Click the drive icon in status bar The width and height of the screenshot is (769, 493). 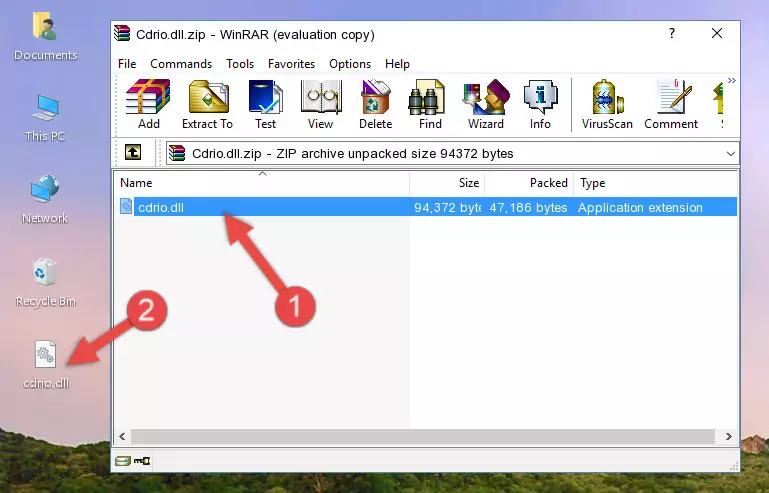(x=123, y=461)
